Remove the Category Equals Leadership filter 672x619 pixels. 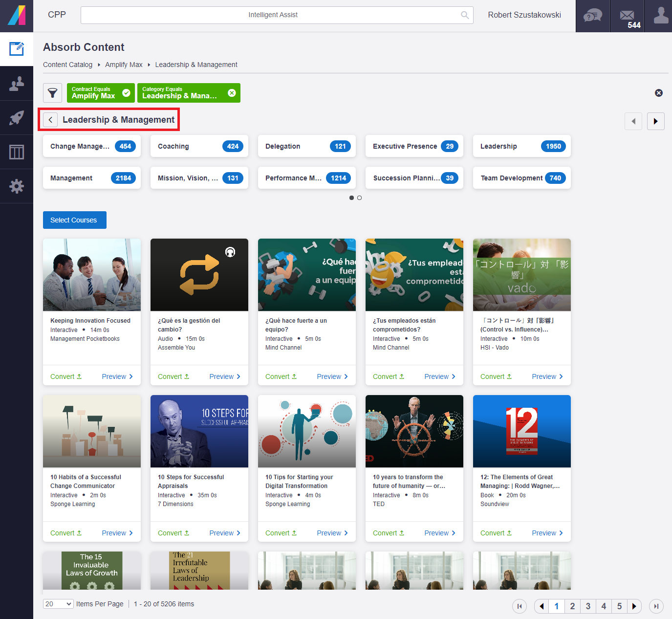[x=232, y=93]
